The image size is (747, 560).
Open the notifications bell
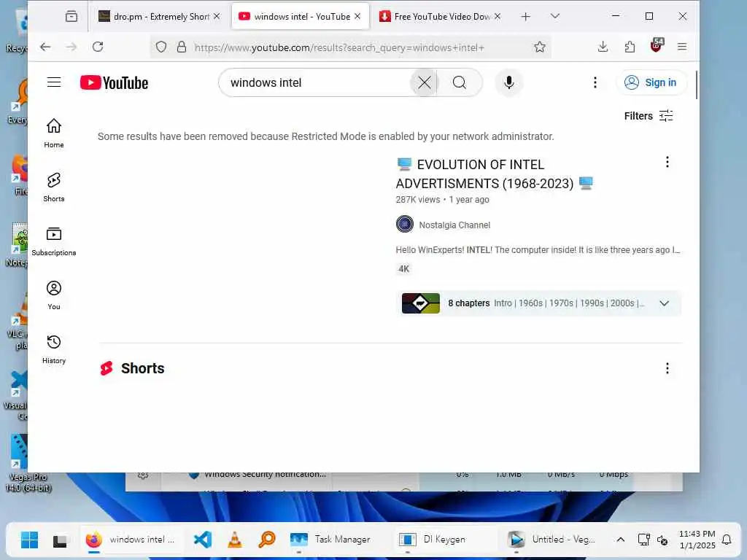[x=727, y=540]
